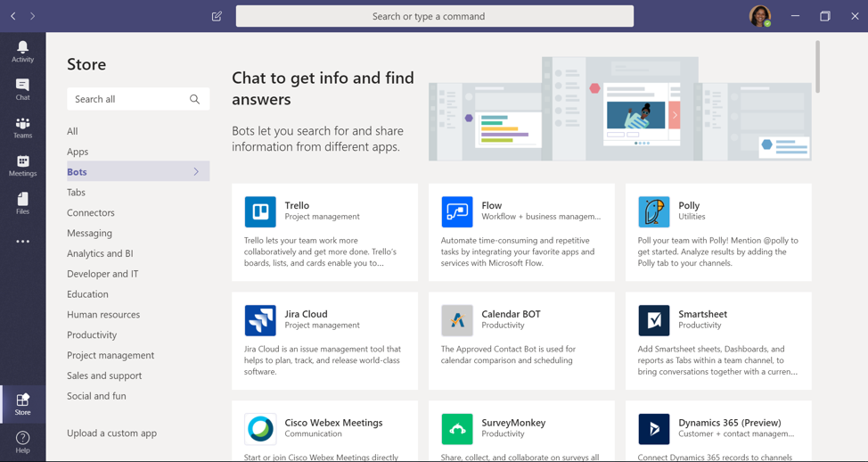Open more apps ellipsis in sidebar
868x462 pixels.
tap(22, 242)
